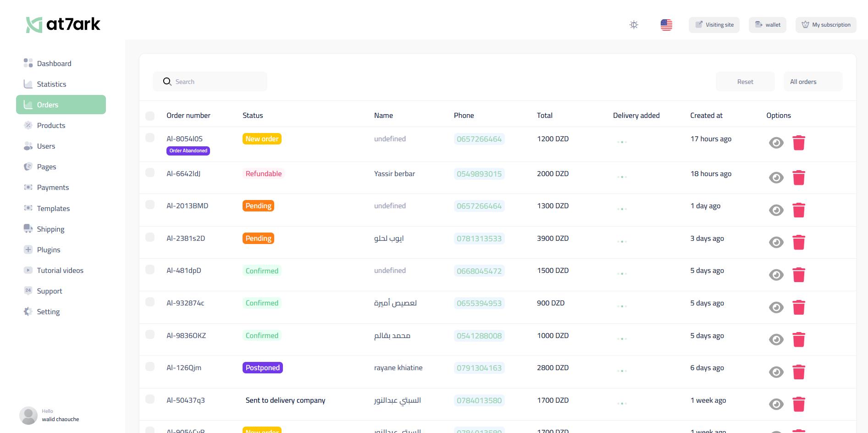Open delivery dots menu for order Al-932874c

(622, 306)
